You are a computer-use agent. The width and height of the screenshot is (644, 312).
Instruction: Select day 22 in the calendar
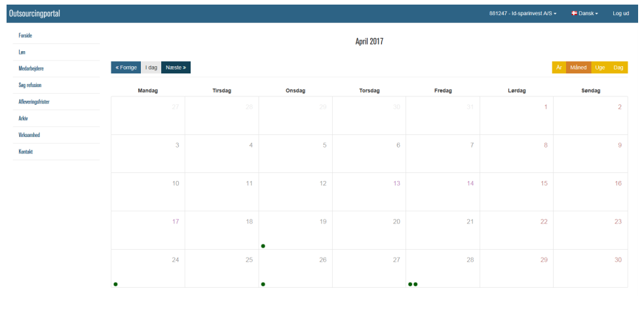tap(544, 222)
